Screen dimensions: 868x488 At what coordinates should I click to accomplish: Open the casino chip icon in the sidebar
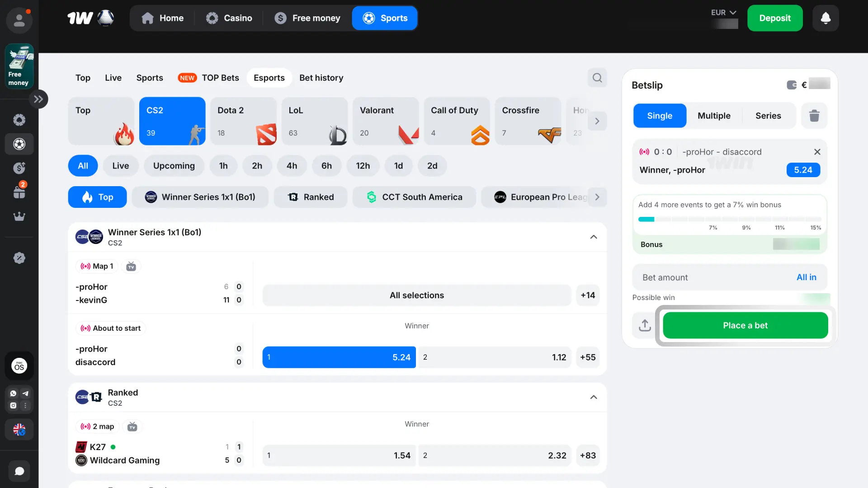(19, 120)
